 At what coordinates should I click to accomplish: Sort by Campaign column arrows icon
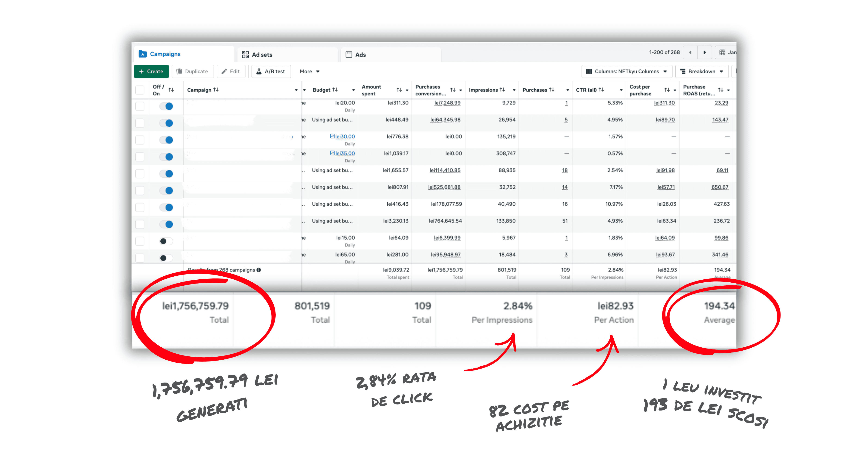(x=216, y=90)
